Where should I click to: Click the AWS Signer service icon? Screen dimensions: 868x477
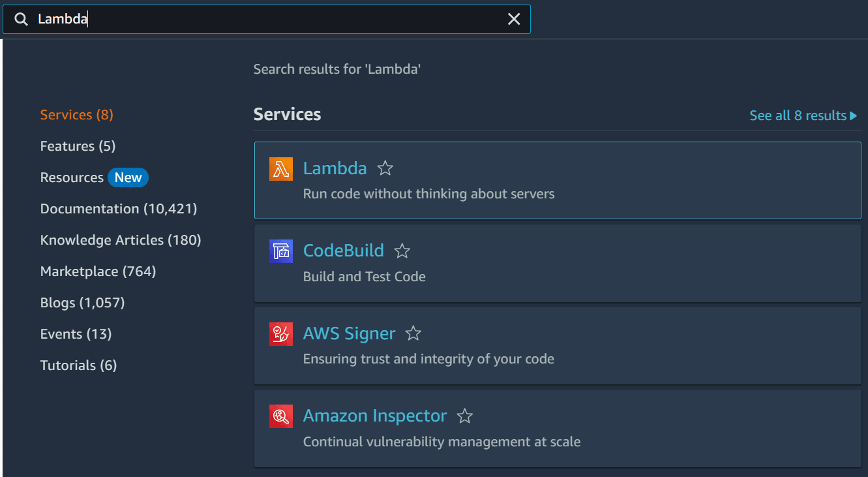coord(281,333)
